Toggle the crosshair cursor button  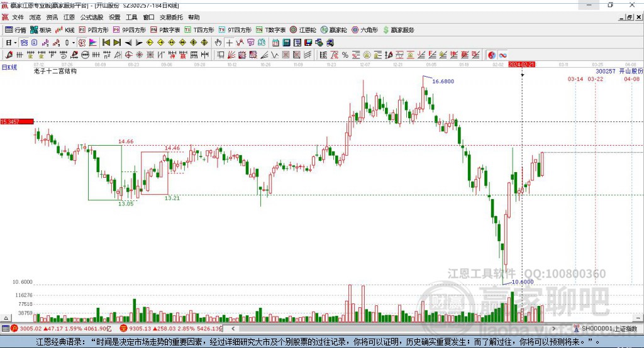coord(229,43)
